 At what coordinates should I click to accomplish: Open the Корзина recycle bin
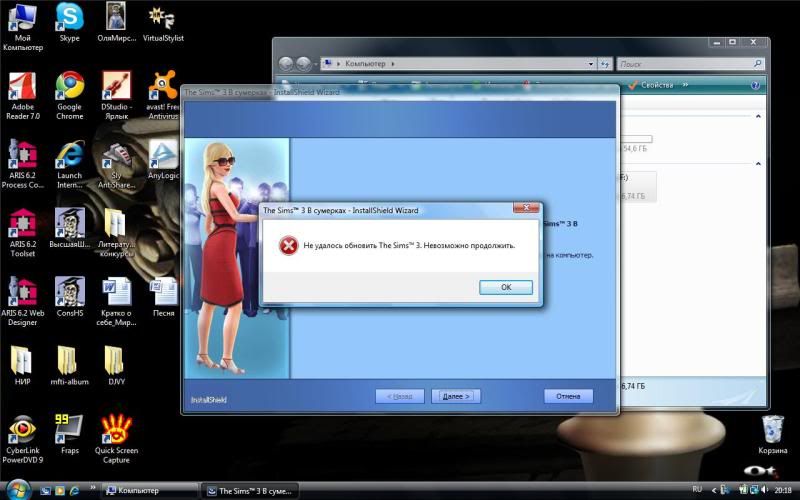coord(772,434)
